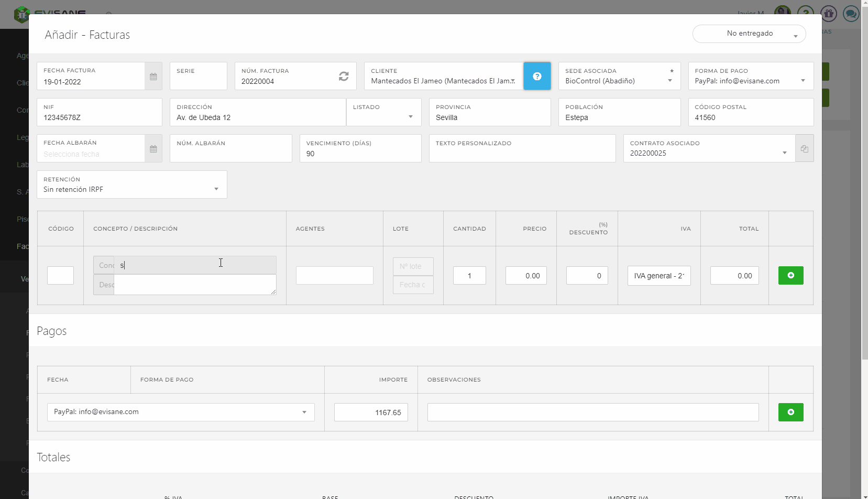Focus the Cantidad field in invoice line

click(469, 276)
